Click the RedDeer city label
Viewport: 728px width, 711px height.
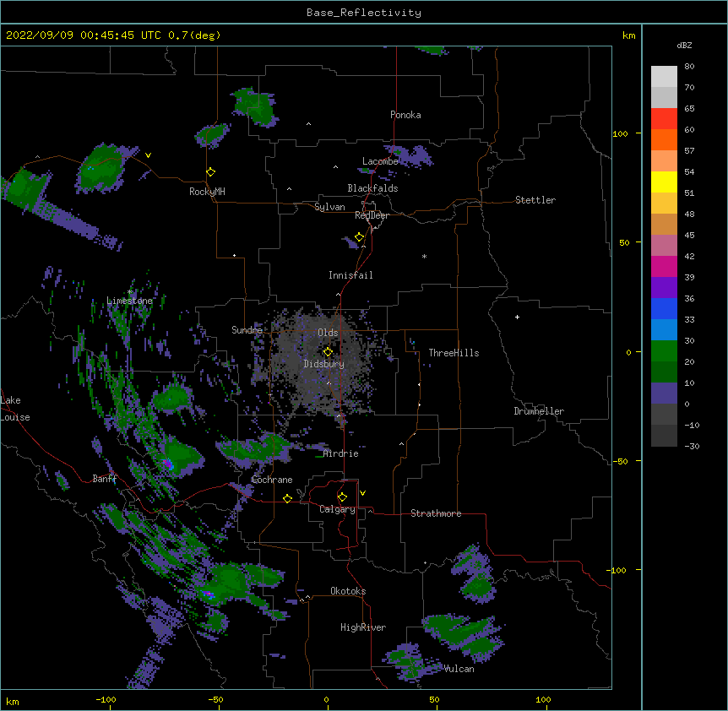[x=372, y=215]
